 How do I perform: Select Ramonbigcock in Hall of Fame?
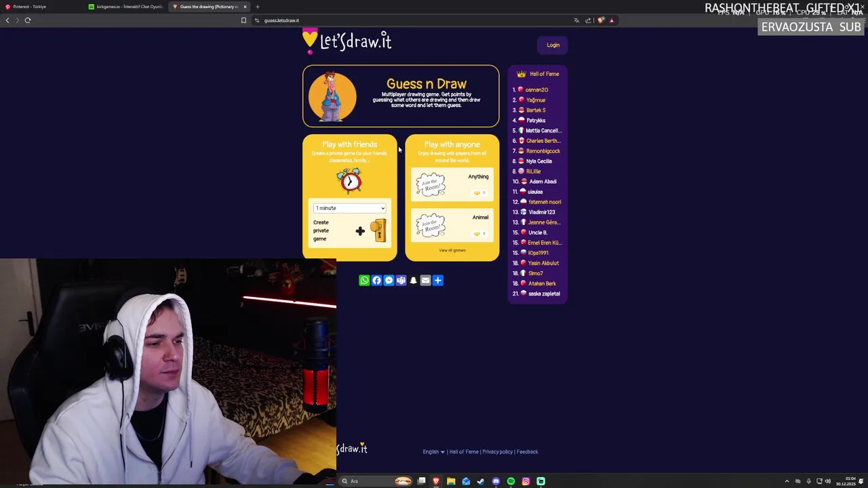[x=543, y=150]
